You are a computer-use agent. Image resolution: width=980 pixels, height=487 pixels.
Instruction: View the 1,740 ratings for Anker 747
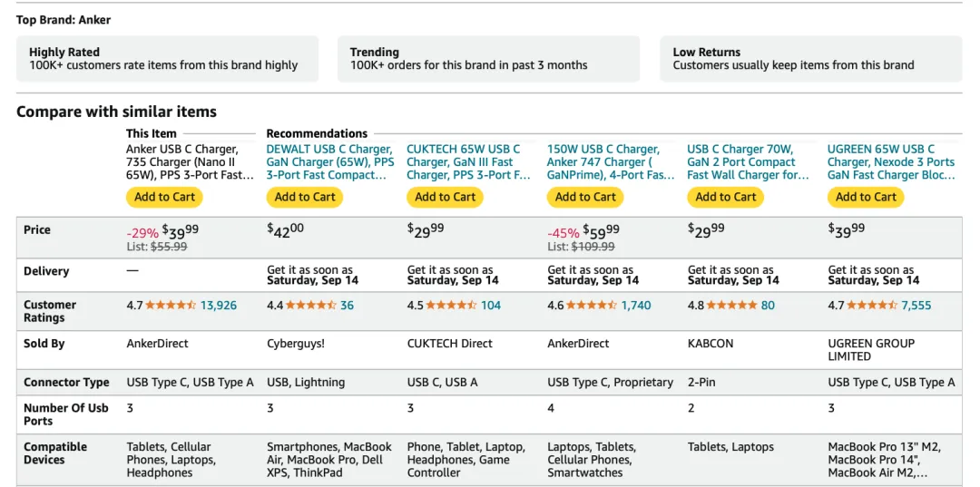point(636,306)
